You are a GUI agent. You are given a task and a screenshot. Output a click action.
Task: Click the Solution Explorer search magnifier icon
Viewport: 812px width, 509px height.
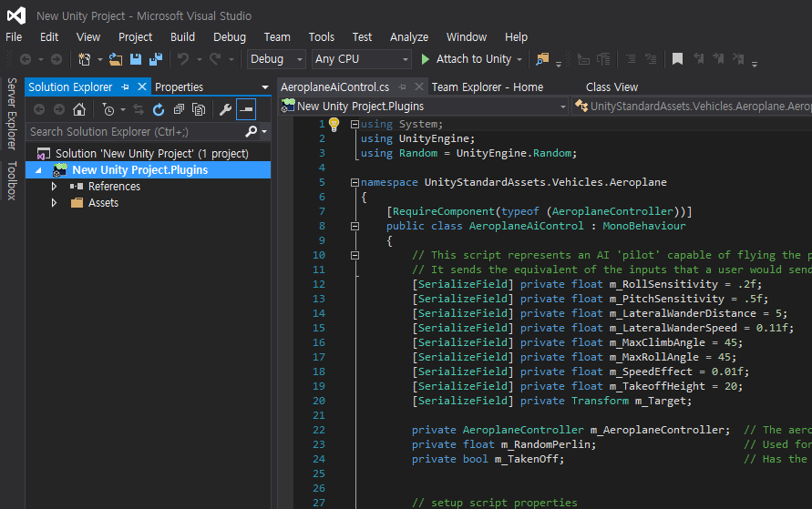click(x=252, y=132)
